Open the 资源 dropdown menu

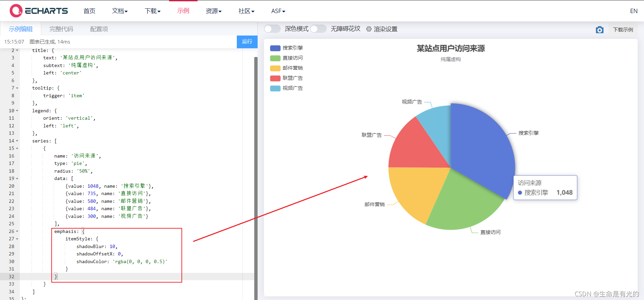click(x=214, y=11)
